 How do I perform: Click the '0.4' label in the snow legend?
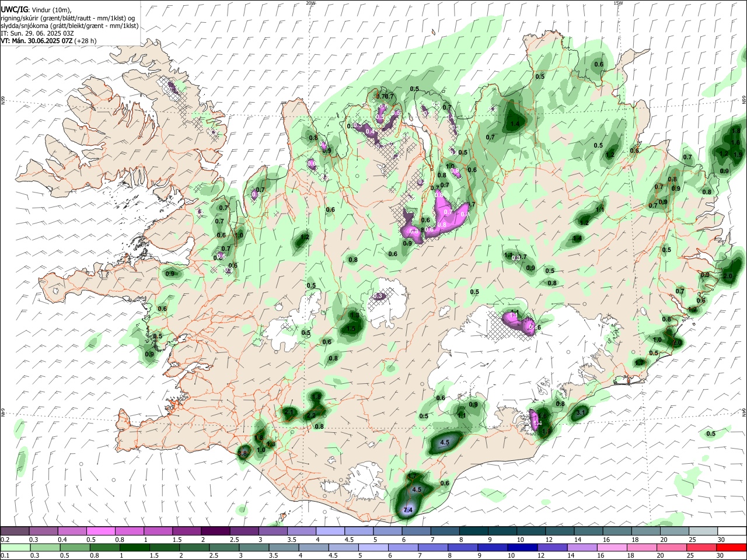pyautogui.click(x=62, y=540)
